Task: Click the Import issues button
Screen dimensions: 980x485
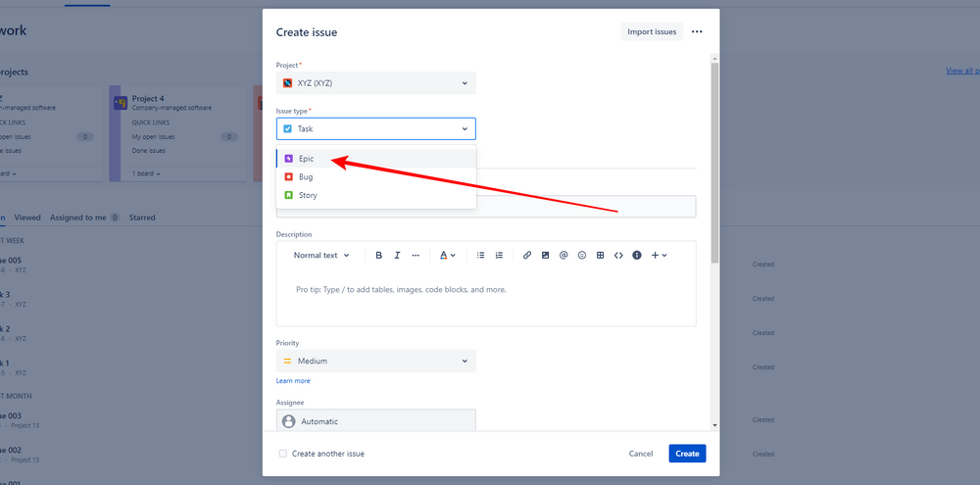Action: pyautogui.click(x=652, y=32)
